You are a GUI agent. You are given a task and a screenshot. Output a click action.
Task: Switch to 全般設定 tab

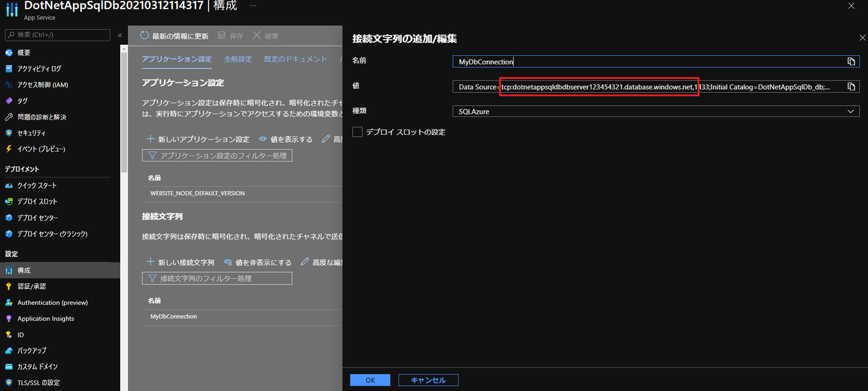(238, 59)
